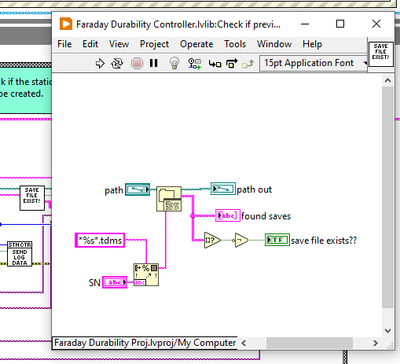
Task: Click the 'path out' label
Action: tap(254, 190)
